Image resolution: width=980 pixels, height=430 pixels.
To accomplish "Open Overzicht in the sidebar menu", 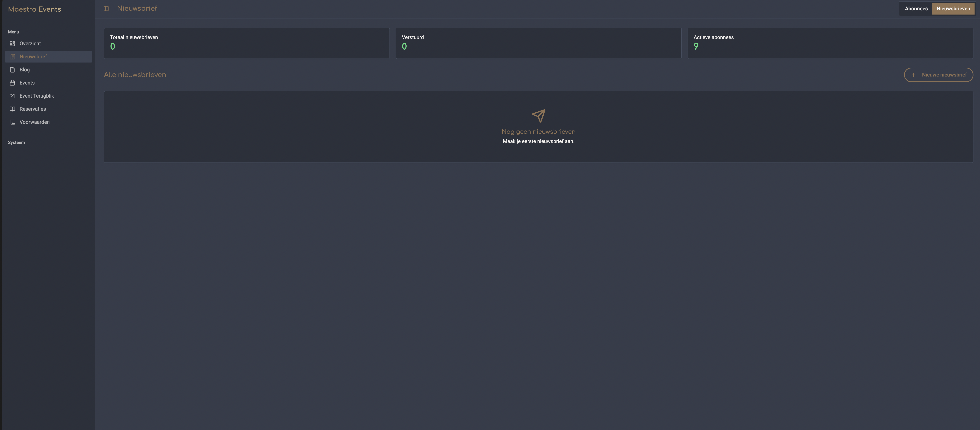I will [49, 44].
